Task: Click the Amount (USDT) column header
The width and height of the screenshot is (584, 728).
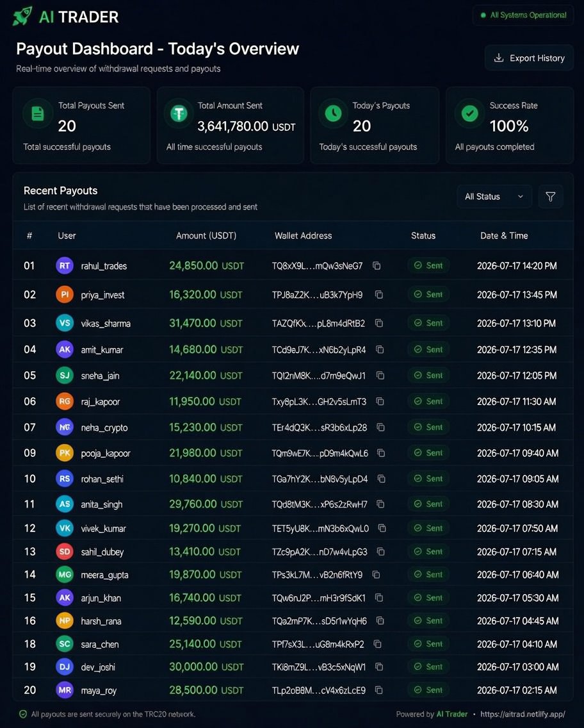Action: click(206, 236)
